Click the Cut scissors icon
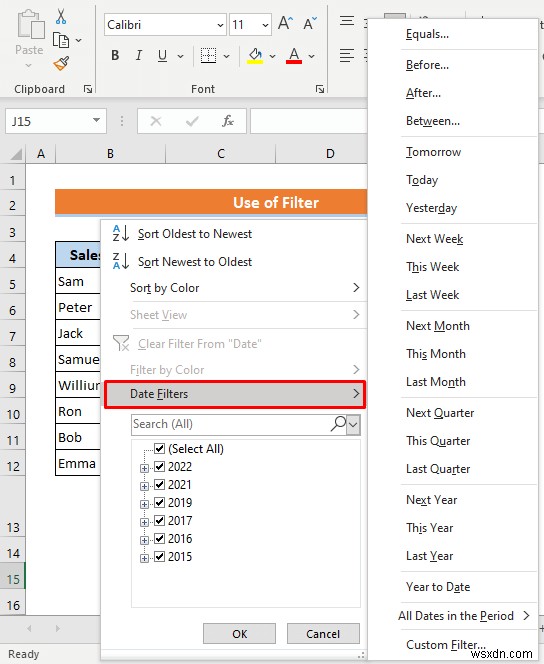The height and width of the screenshot is (664, 544). [61, 17]
